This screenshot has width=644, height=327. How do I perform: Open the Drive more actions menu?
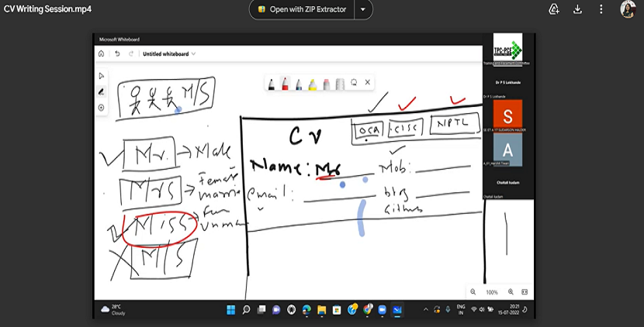601,9
